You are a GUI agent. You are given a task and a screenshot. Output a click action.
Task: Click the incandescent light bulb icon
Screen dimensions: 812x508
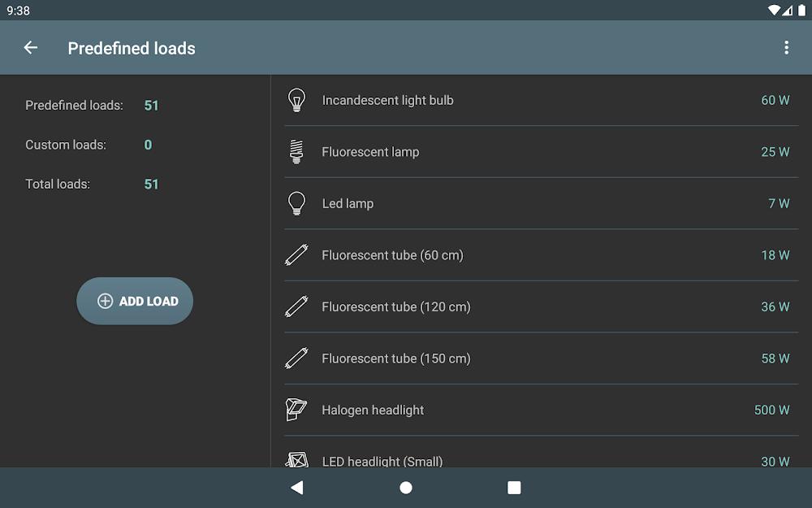296,100
